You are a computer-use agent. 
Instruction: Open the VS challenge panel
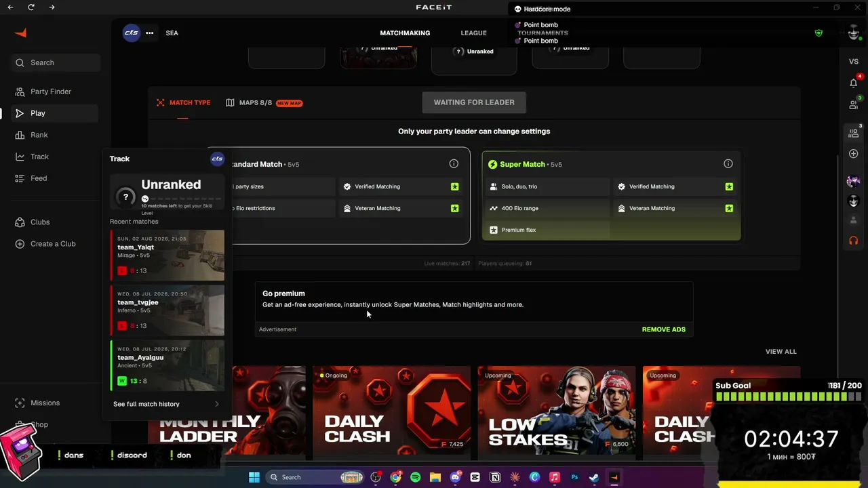(x=854, y=61)
